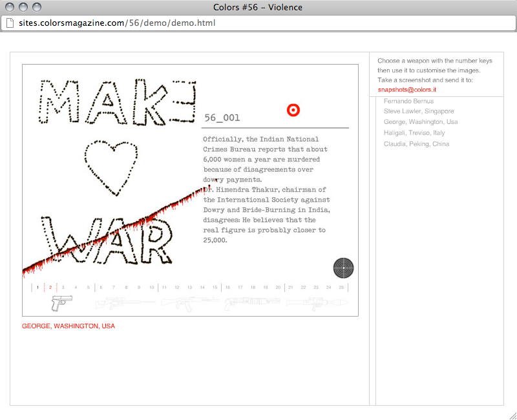Go to image number 25 on timeline

click(x=341, y=288)
